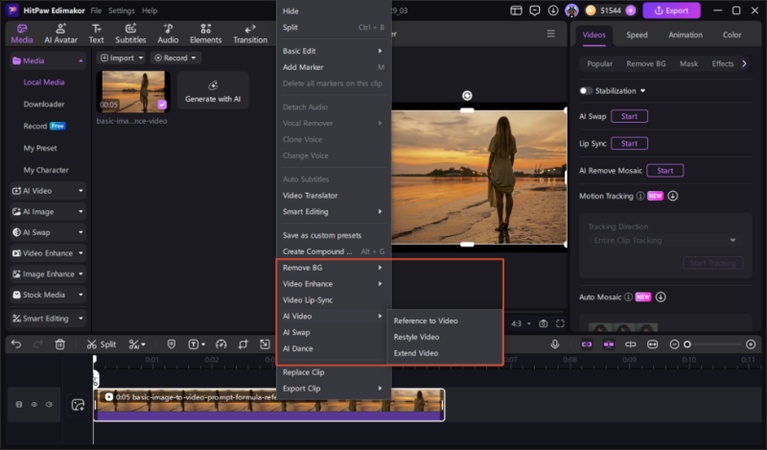767x450 pixels.
Task: Click the download circle icon in title bar
Action: tap(553, 10)
